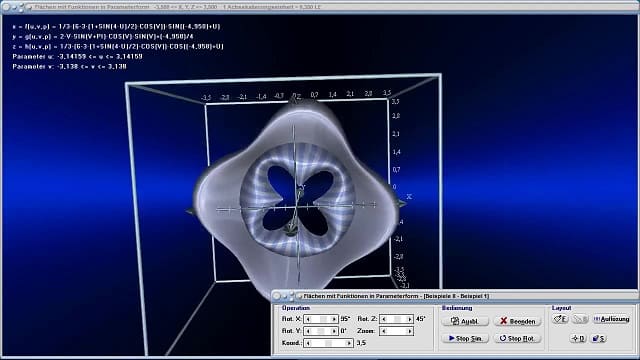Screen dimensions: 640x360
Task: Click Stop Sim. to halt simulation
Action: pyautogui.click(x=465, y=338)
